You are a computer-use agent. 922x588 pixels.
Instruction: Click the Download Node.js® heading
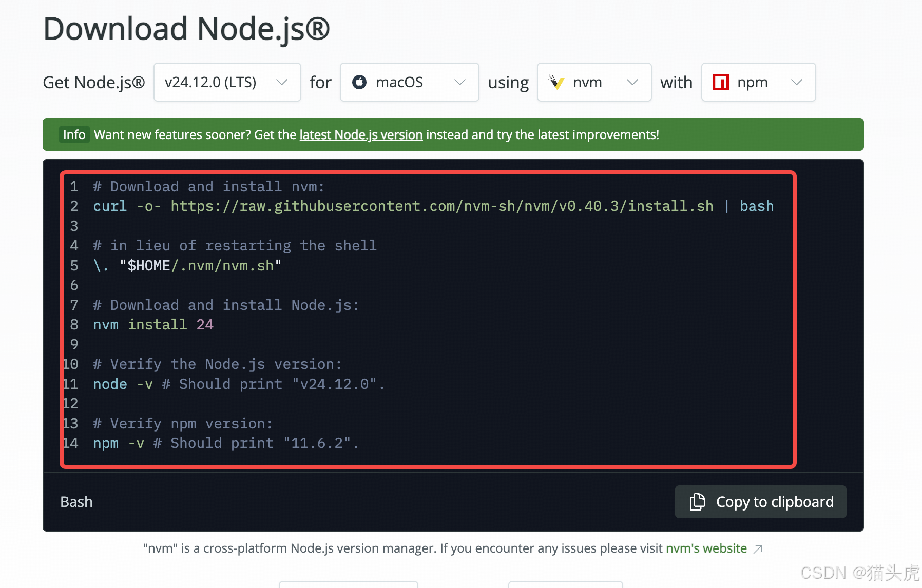(186, 29)
